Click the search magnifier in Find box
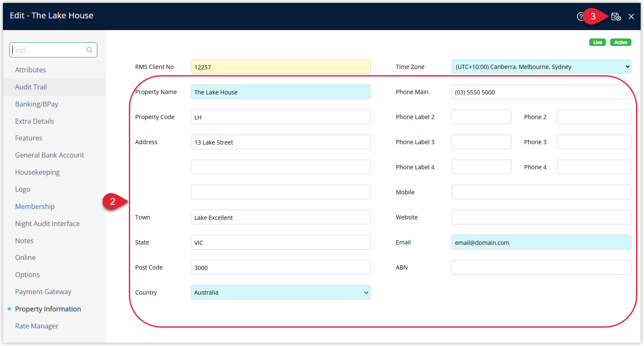Viewport: 644px width, 346px height. coord(90,50)
